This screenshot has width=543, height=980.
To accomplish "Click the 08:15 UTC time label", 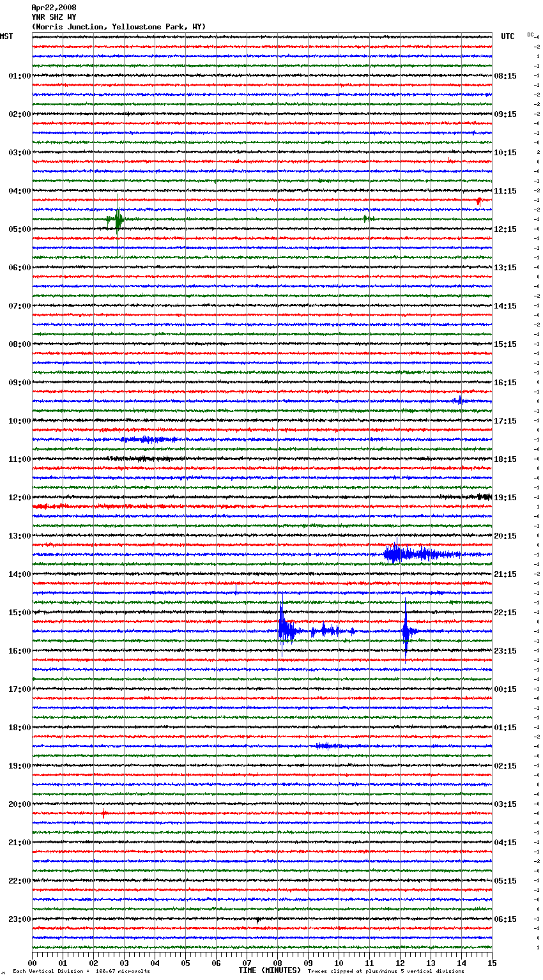I will [505, 76].
